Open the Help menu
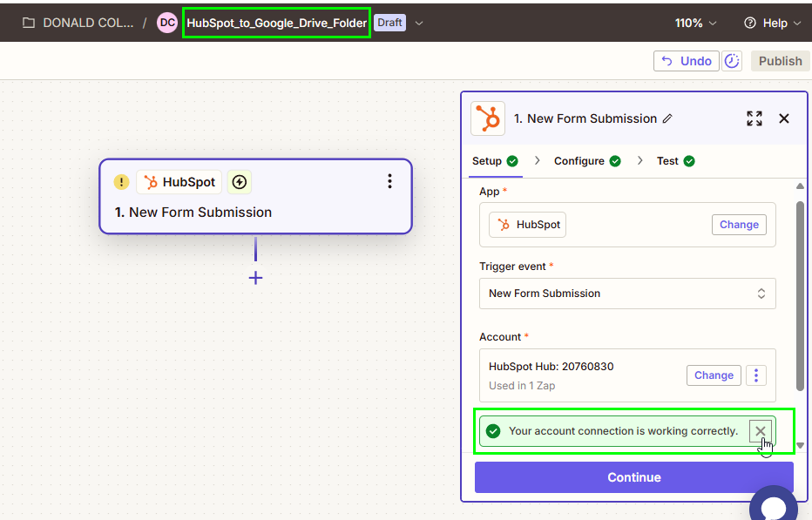 [x=773, y=23]
